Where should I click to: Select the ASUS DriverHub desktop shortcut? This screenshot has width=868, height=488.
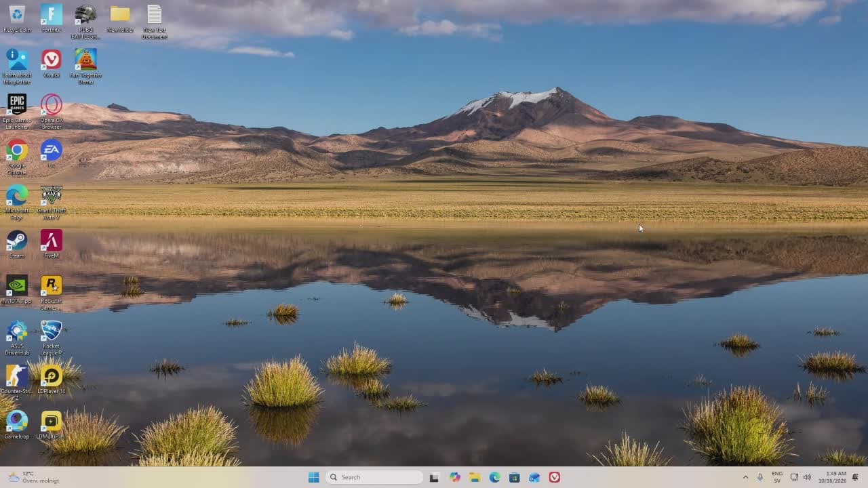[x=17, y=338]
